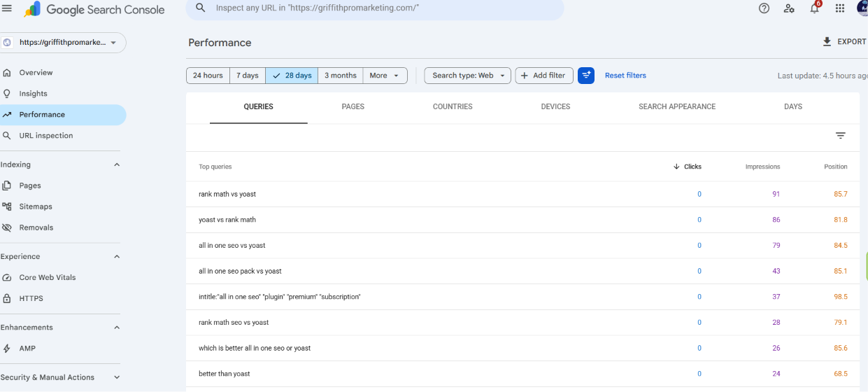Click the blue add filter sparkle icon
Image resolution: width=868 pixels, height=392 pixels.
point(586,76)
